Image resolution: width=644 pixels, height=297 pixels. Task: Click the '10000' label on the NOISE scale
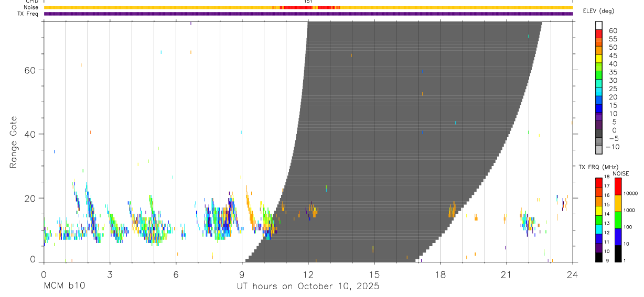tap(631, 193)
